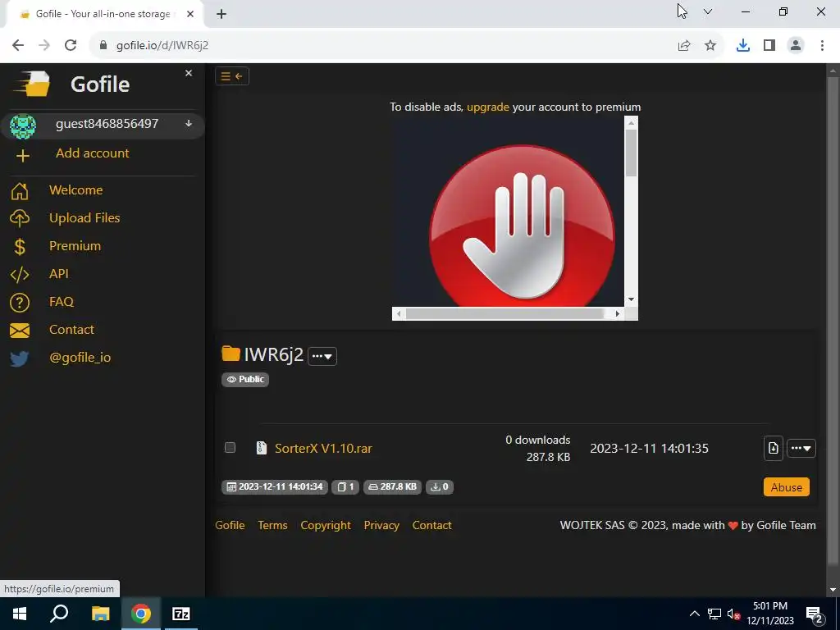Click the archive file icon for SorterX
This screenshot has width=840, height=630.
tap(262, 448)
